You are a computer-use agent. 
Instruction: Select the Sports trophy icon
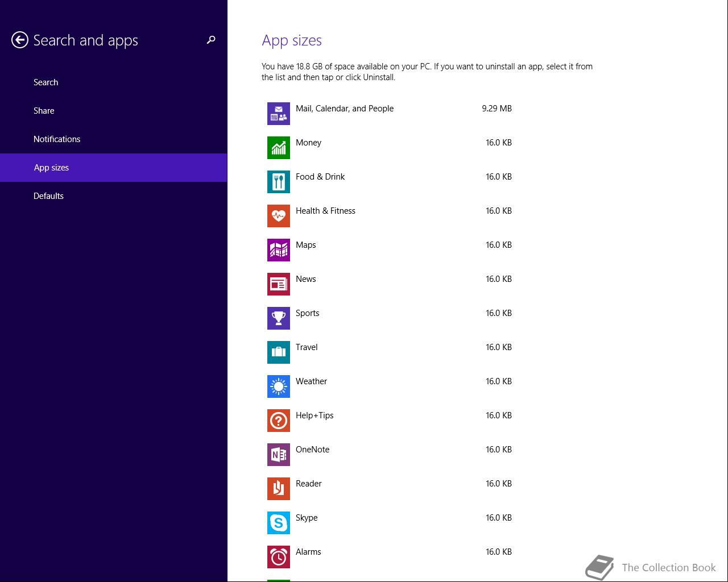click(x=279, y=318)
